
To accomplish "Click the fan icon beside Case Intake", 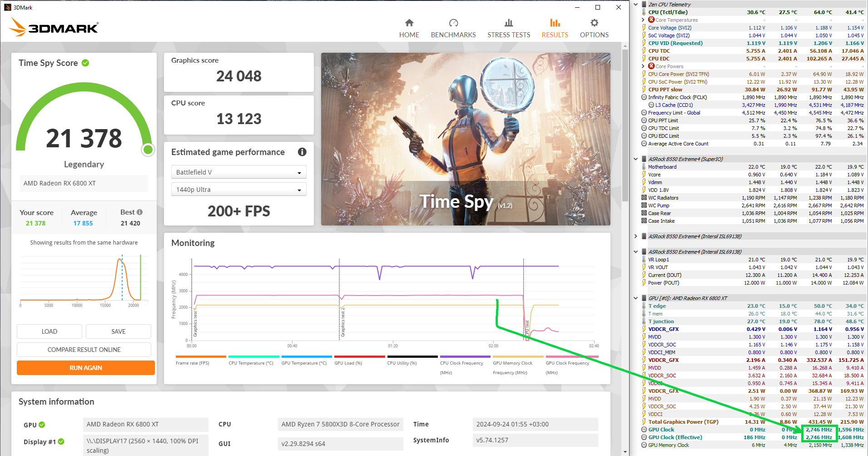I will pyautogui.click(x=644, y=221).
